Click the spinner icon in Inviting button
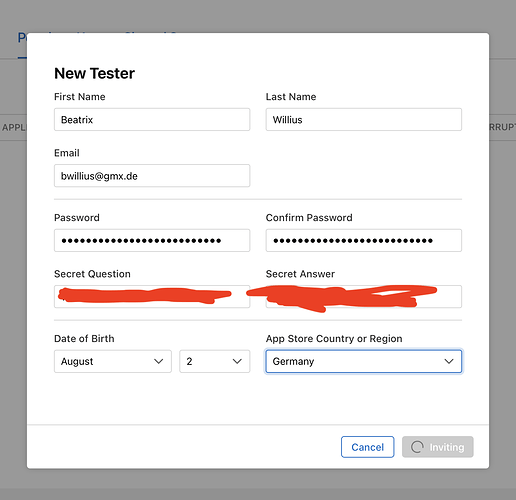Viewport: 516px width, 500px height. point(417,447)
